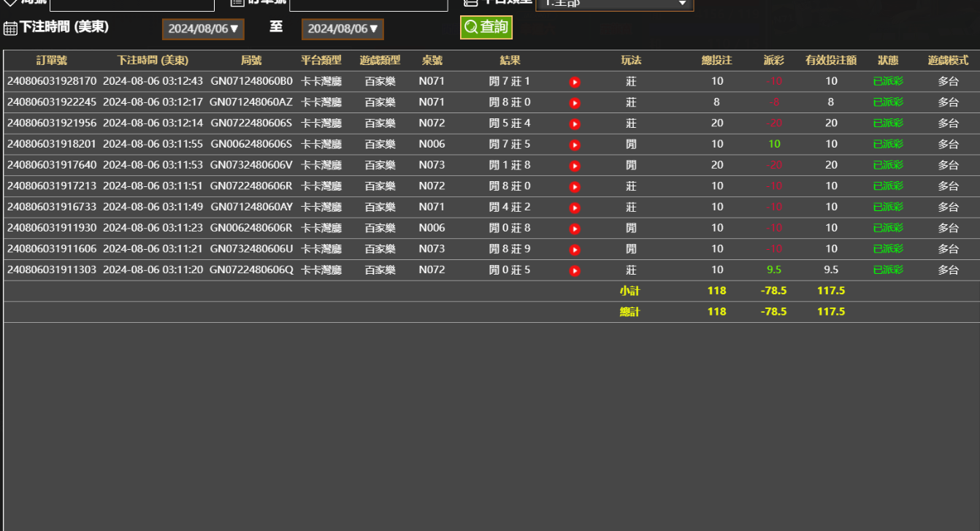Focus the order number input field
The width and height of the screenshot is (980, 531).
point(368,4)
